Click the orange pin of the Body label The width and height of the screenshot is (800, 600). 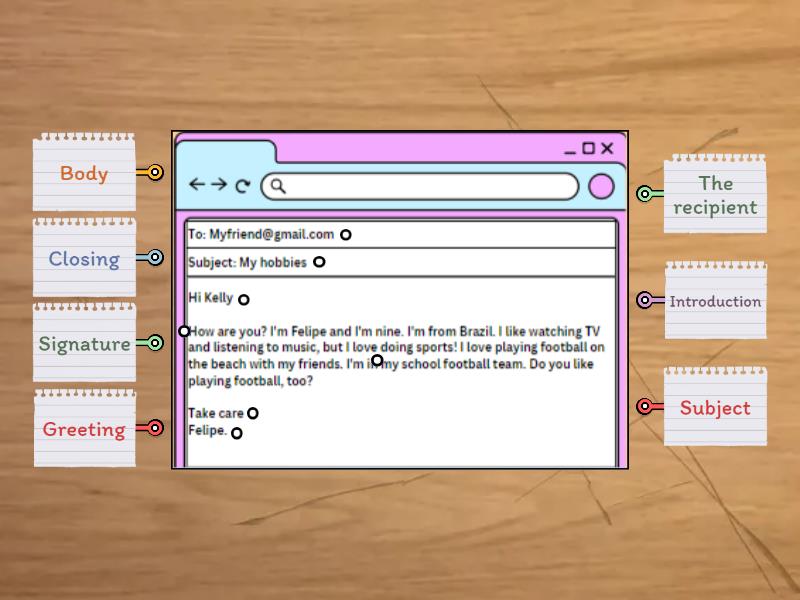pos(155,173)
